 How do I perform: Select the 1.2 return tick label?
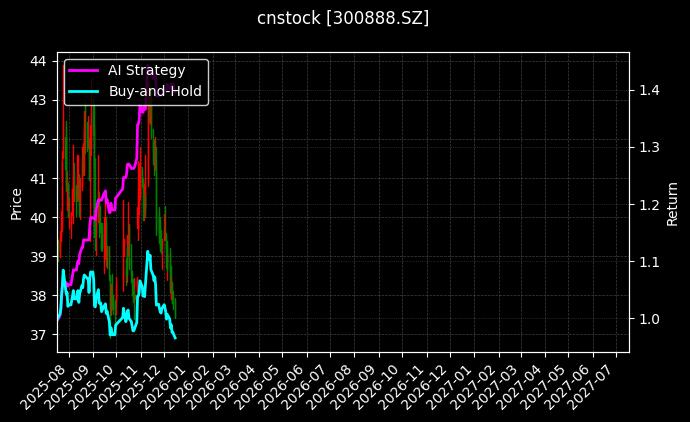pos(649,205)
